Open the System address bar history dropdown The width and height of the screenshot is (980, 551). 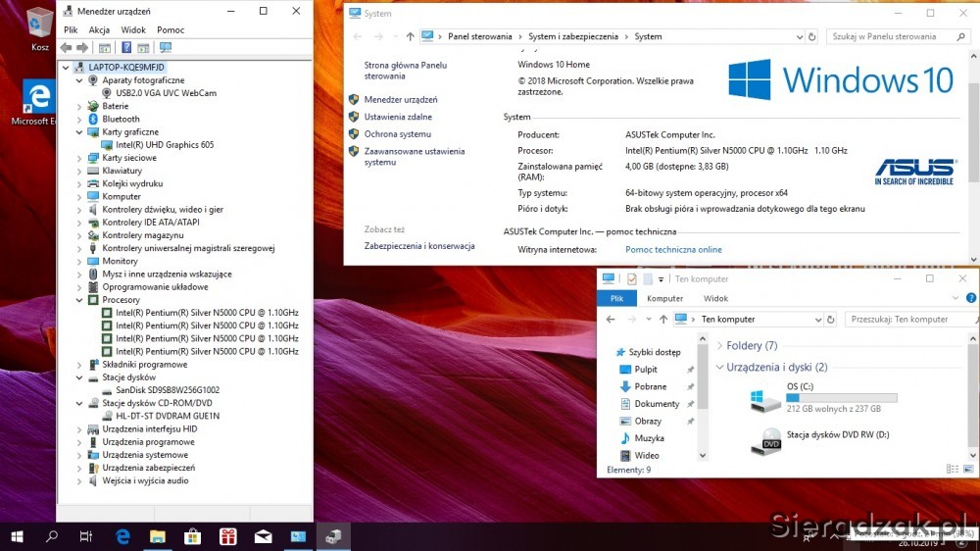pyautogui.click(x=800, y=37)
